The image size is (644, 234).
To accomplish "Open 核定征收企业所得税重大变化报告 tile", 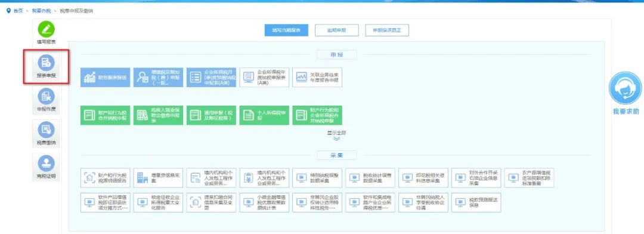I will click(x=158, y=202).
